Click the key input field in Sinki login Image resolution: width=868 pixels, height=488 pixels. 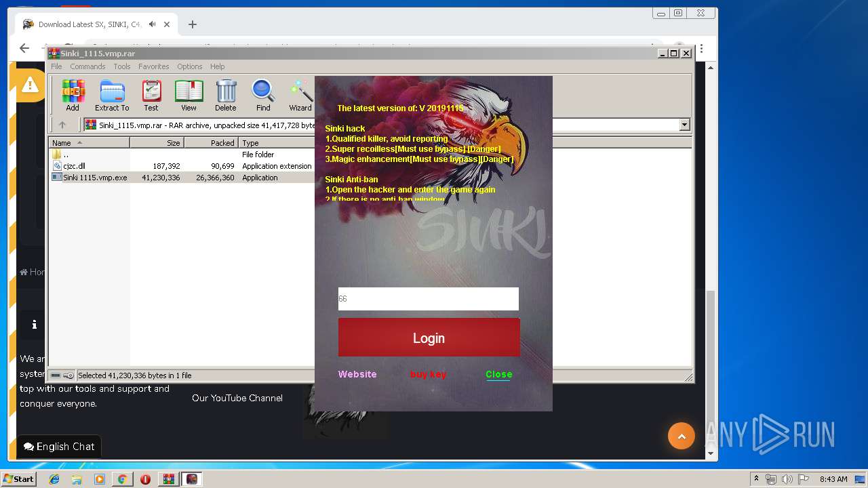pyautogui.click(x=429, y=299)
